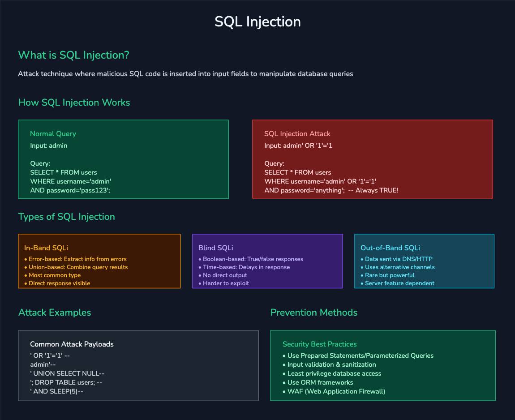Expand the 'How SQL Injection Works' section
Viewport: 515px width, 420px height.
click(74, 102)
